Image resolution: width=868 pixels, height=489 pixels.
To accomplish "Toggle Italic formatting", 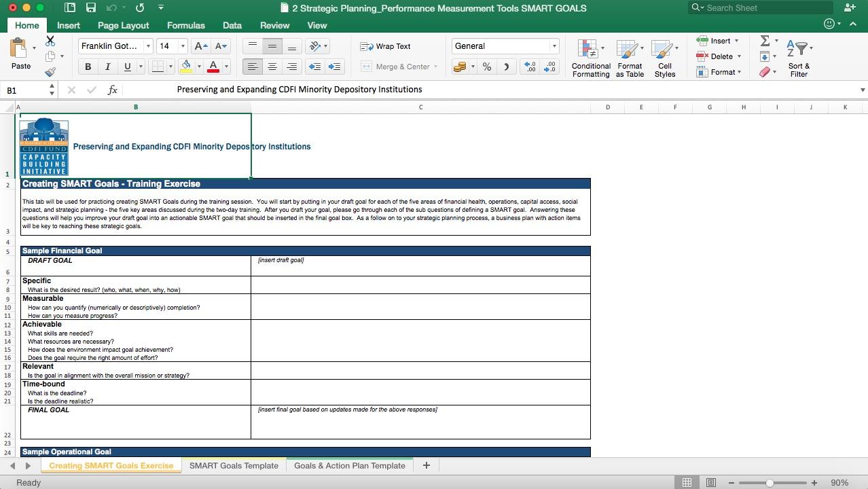I will click(107, 67).
